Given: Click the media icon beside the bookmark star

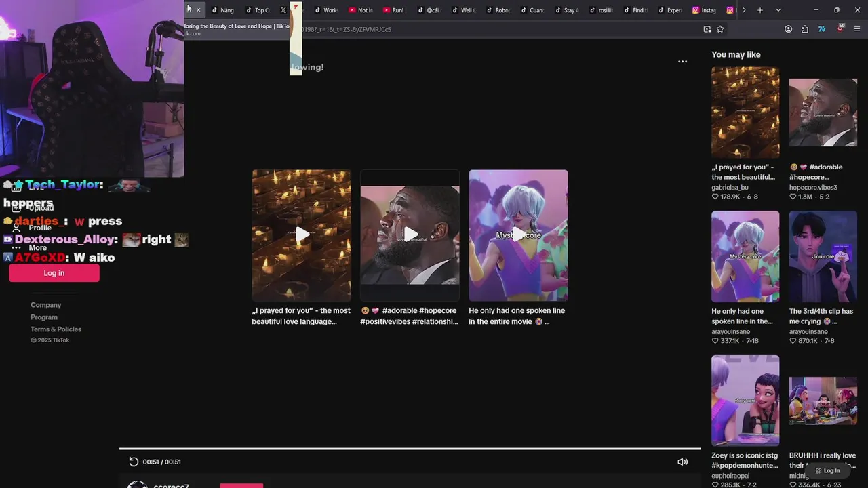Looking at the screenshot, I should pos(707,29).
